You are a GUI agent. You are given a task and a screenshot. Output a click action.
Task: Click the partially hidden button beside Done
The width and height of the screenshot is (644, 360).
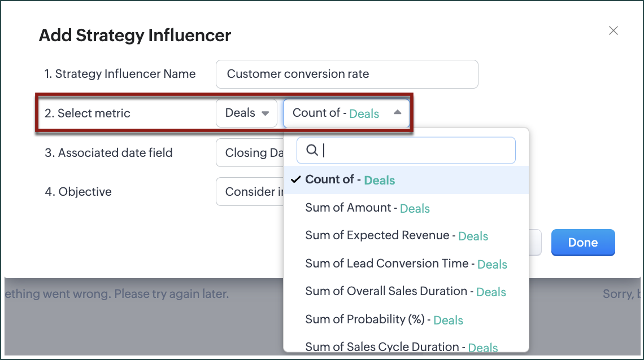coord(535,243)
